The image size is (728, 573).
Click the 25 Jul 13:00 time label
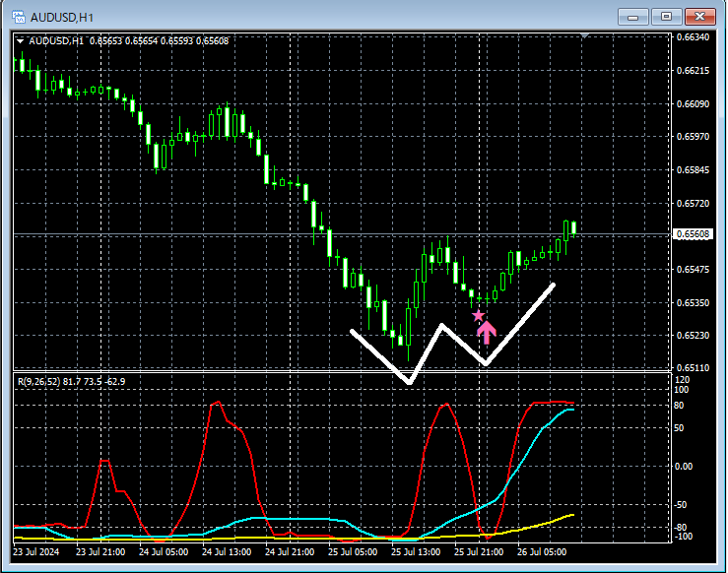[x=416, y=552]
